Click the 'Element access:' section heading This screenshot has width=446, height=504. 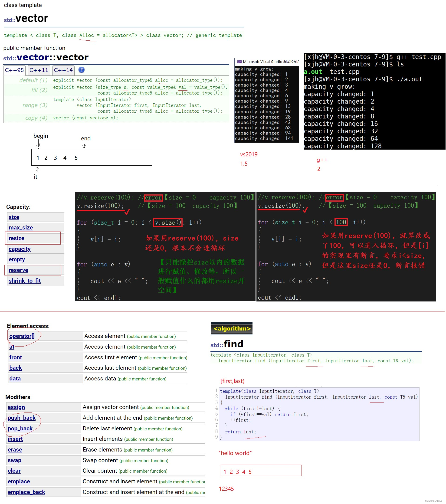(28, 326)
